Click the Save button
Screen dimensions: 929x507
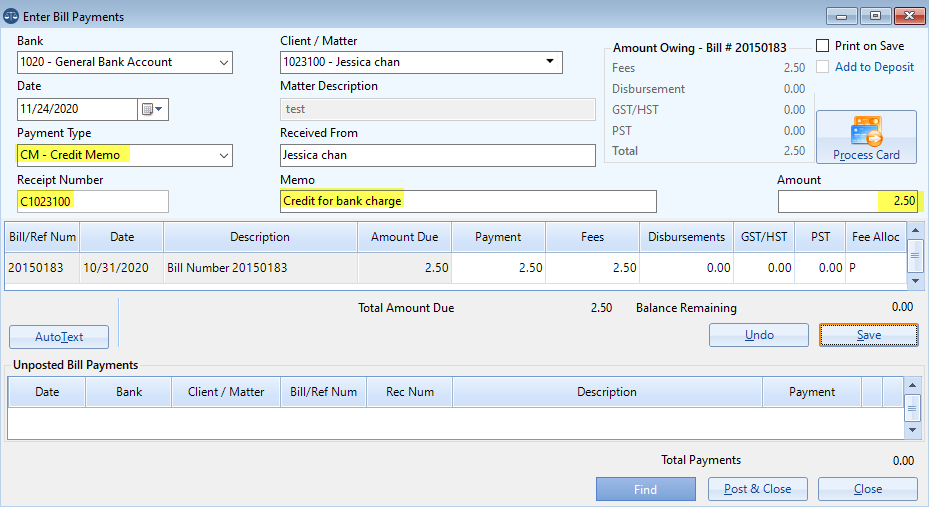(x=869, y=335)
